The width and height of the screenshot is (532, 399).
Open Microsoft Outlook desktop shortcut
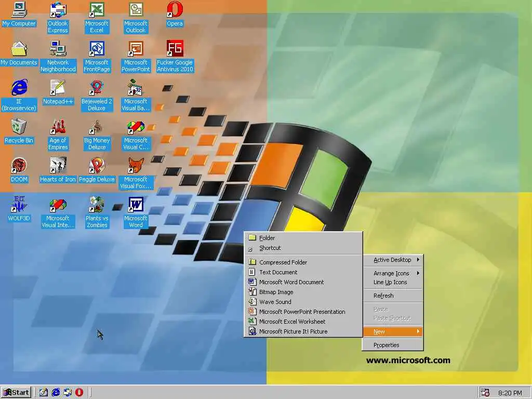click(x=136, y=18)
